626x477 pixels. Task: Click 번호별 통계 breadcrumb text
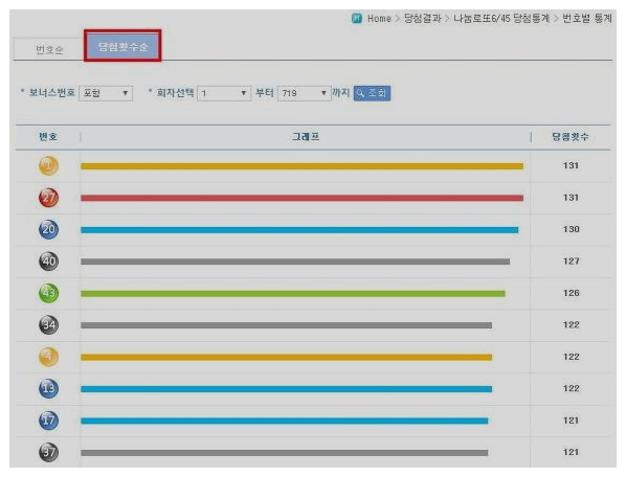point(587,18)
